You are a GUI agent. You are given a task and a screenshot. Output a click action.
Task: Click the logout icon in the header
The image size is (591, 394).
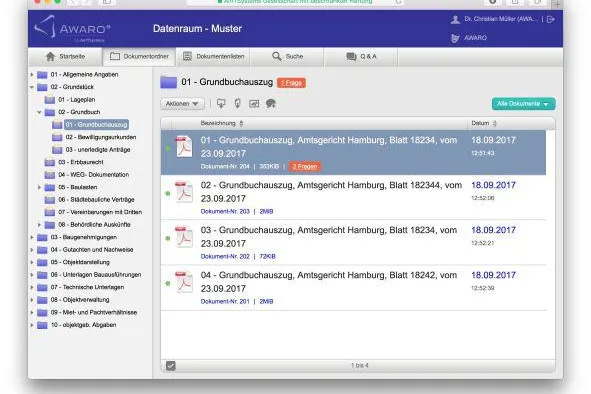coord(551,19)
